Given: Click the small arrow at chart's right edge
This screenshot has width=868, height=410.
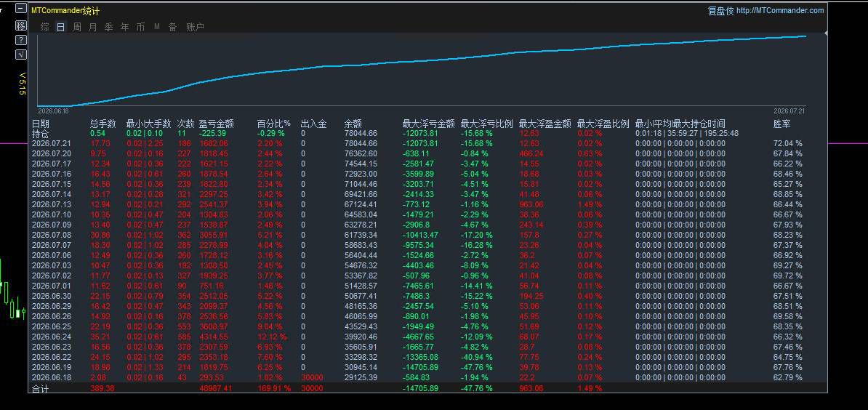Looking at the screenshot, I should [825, 33].
